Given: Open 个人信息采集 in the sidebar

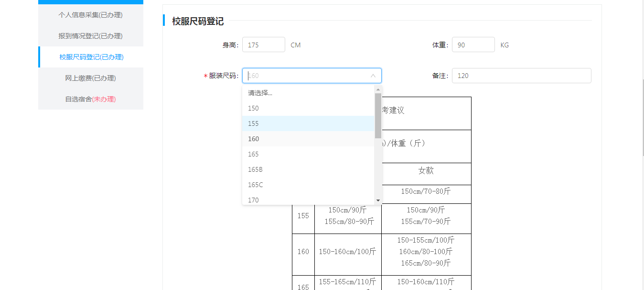Looking at the screenshot, I should [x=91, y=15].
